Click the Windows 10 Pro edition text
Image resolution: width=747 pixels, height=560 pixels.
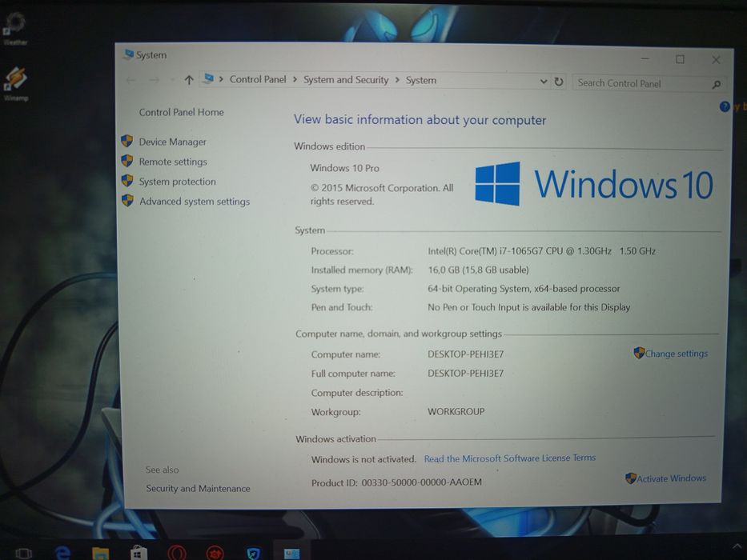(x=344, y=168)
